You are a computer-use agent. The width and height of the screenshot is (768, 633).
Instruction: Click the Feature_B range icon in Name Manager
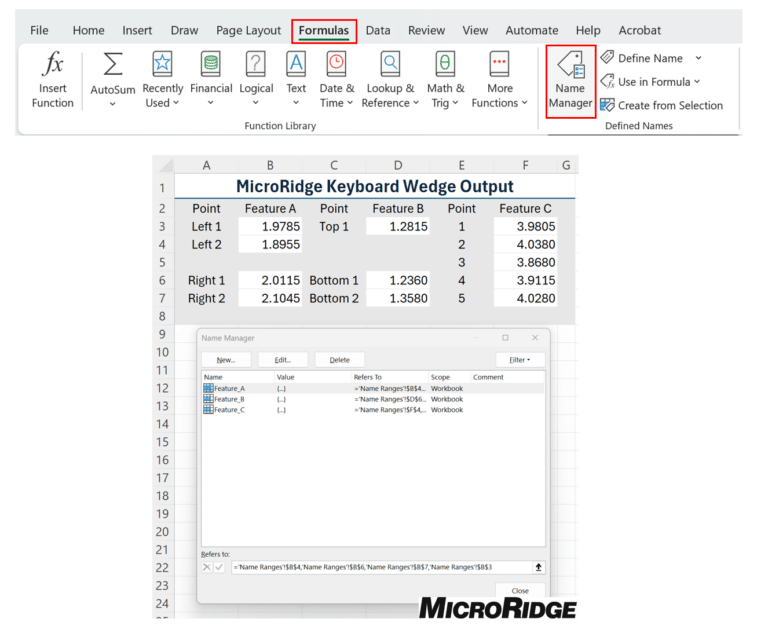pos(208,399)
